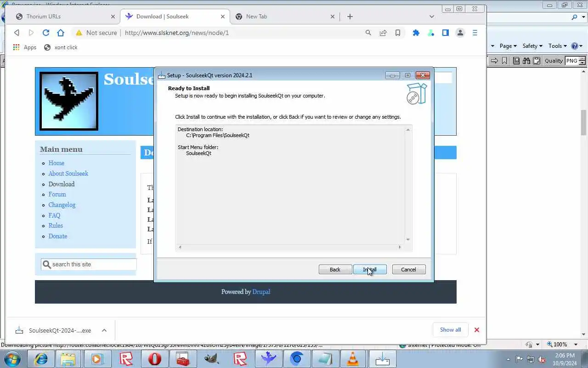The image size is (588, 368).
Task: Switch to the Thorium URLs tab
Action: pyautogui.click(x=64, y=17)
